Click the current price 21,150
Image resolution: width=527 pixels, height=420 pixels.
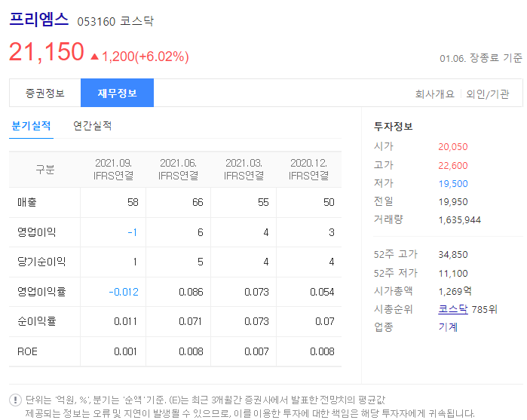point(47,52)
